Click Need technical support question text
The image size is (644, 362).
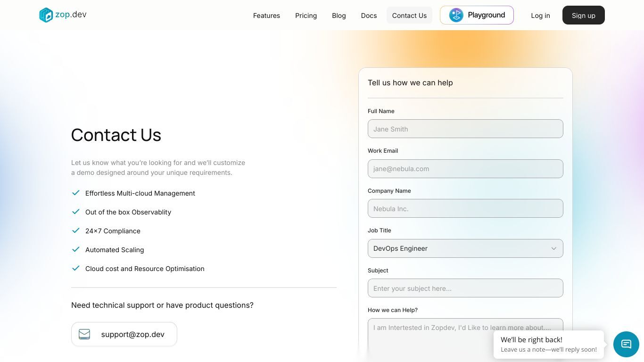[x=162, y=305]
